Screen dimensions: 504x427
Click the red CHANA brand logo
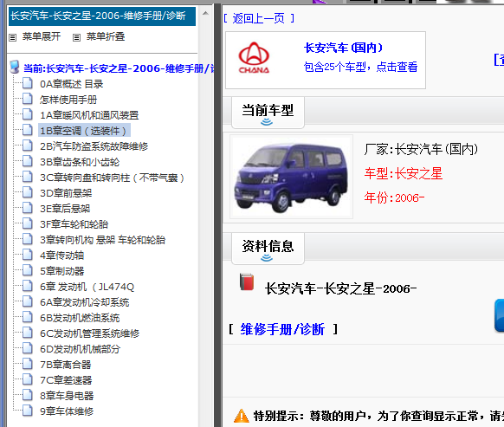[x=254, y=58]
